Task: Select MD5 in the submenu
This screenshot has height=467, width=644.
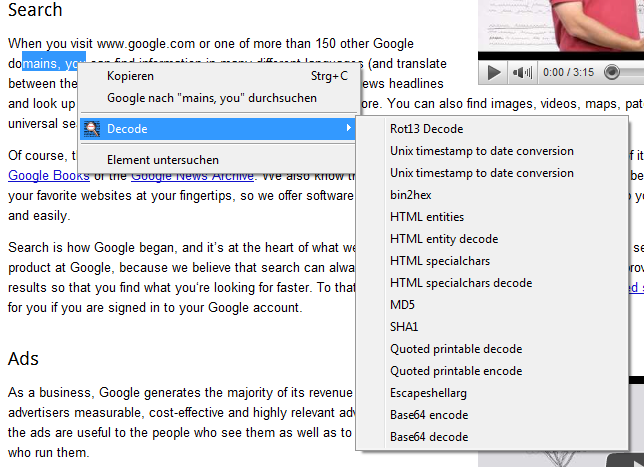Action: tap(492, 305)
